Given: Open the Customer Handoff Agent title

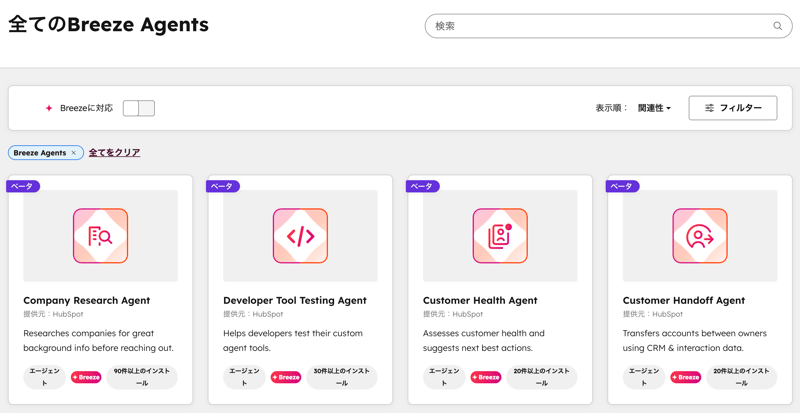Looking at the screenshot, I should coord(683,300).
